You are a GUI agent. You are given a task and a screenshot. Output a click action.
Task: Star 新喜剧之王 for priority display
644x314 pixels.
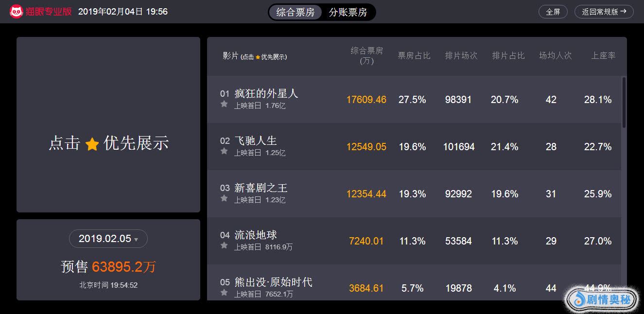224,198
